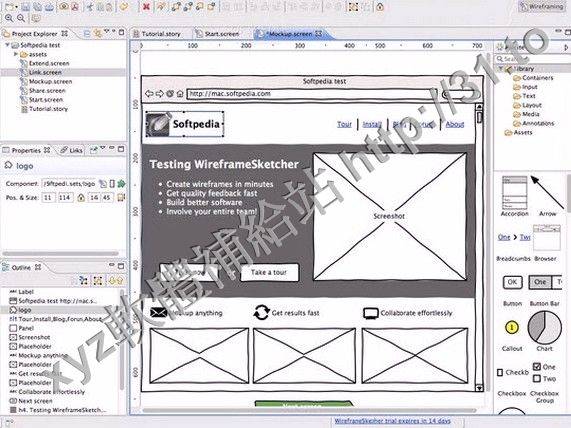Image resolution: width=571 pixels, height=428 pixels.
Task: Click the Properties panel horizontal scrollbar
Action: click(60, 253)
